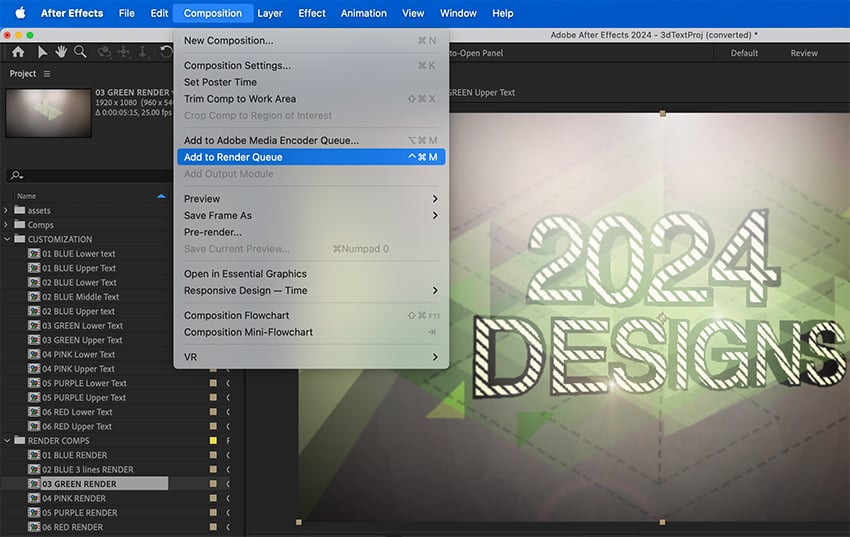
Task: Collapse the RENDER COMPS folder
Action: 7,441
